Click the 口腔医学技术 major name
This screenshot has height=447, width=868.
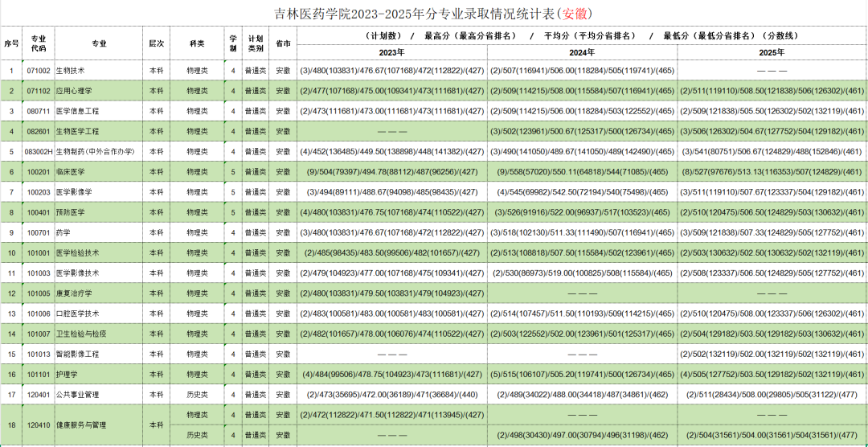[x=77, y=314]
